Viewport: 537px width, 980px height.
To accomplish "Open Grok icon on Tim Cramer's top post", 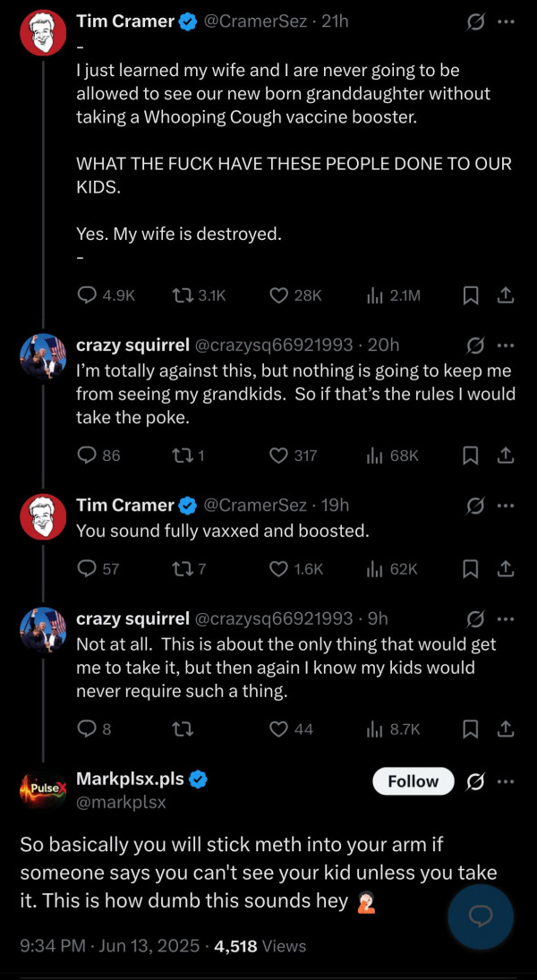I will coord(476,22).
